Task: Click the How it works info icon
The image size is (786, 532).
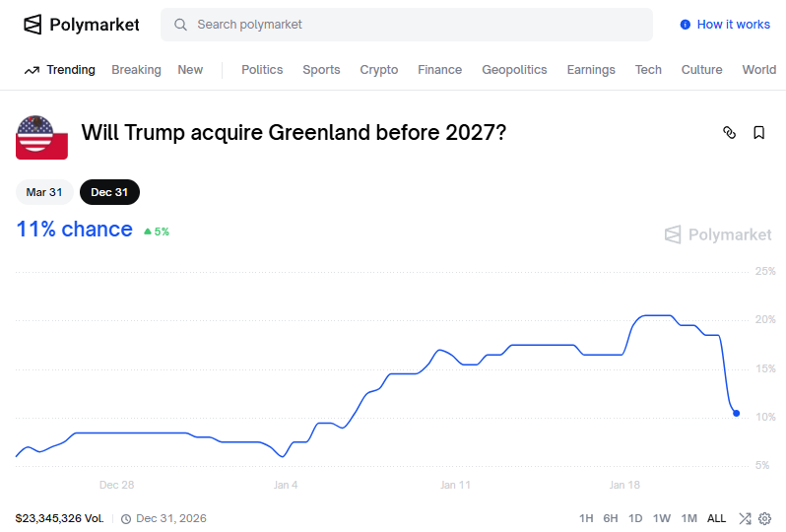Action: tap(686, 25)
